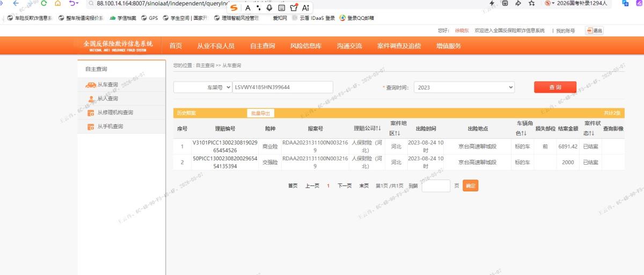Click the 上一页 pagination link
644x275 pixels.
(312, 185)
